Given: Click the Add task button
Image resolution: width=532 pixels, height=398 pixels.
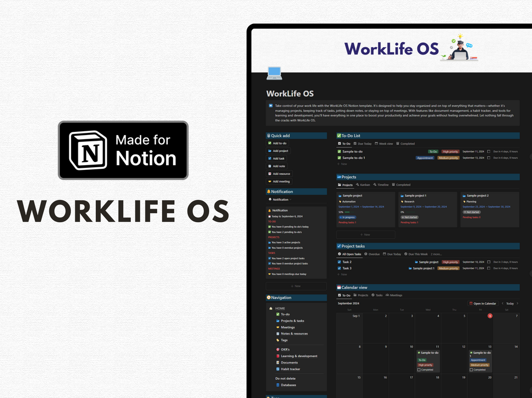Looking at the screenshot, I should [x=276, y=158].
